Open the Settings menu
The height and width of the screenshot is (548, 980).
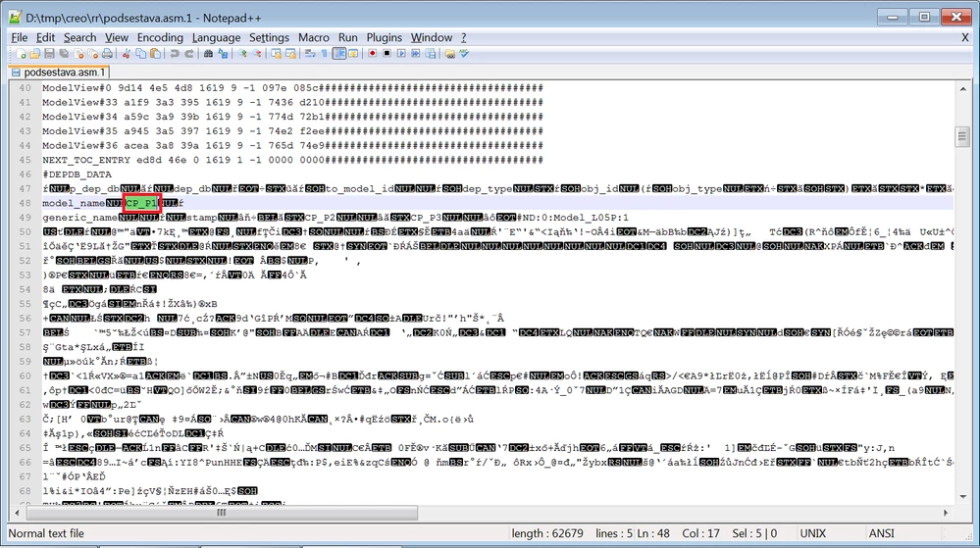(270, 37)
